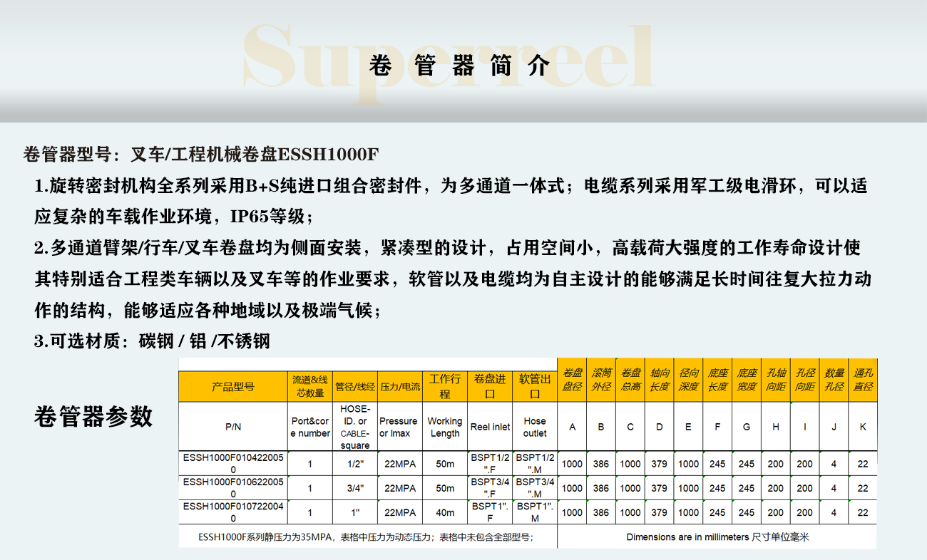Image resolution: width=927 pixels, height=560 pixels.
Task: Click the dimension letter H cell
Action: click(776, 427)
